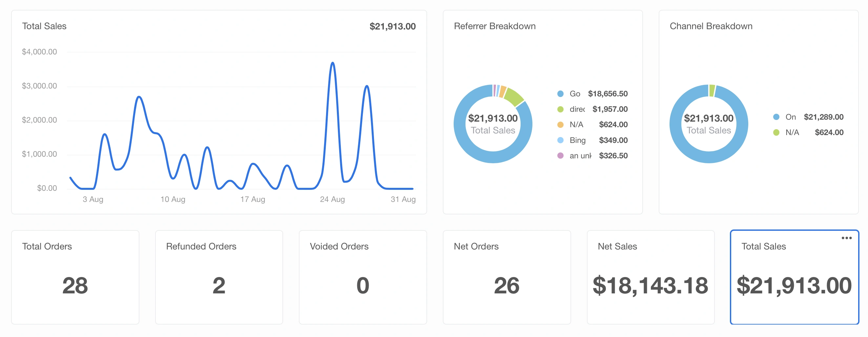This screenshot has height=337, width=868.
Task: Click the purple 'an unk' legend dot
Action: click(x=560, y=155)
